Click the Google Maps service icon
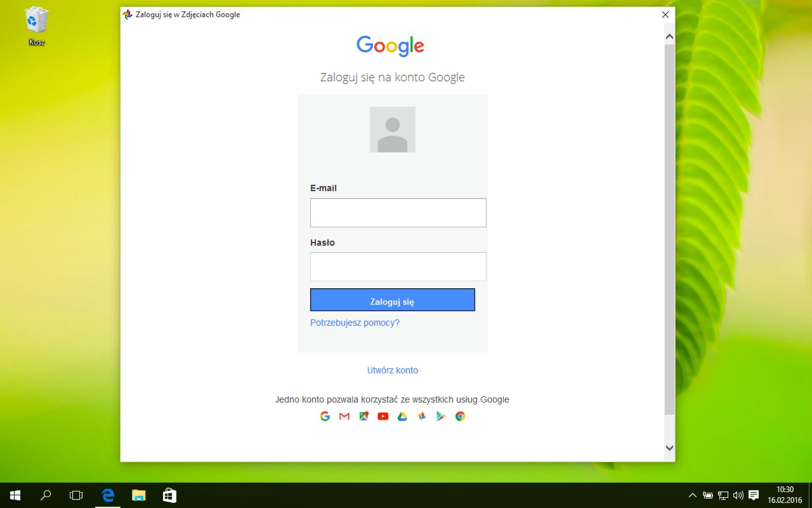 point(364,416)
